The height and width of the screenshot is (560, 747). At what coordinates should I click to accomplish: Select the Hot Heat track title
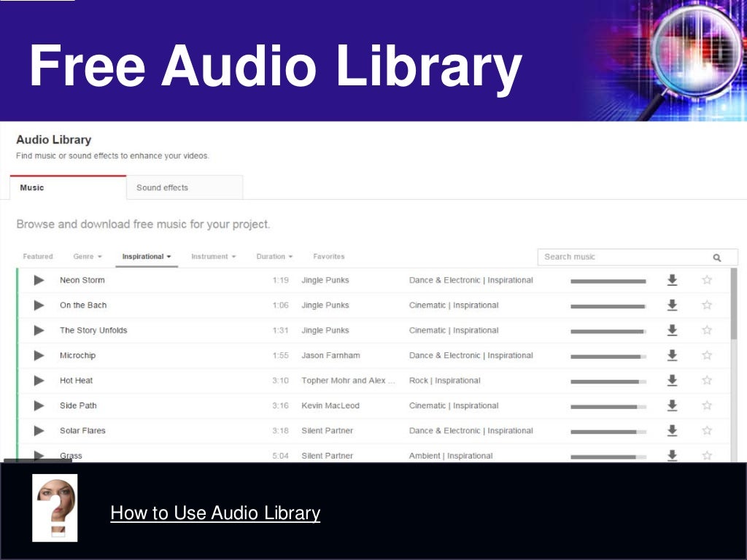[76, 381]
